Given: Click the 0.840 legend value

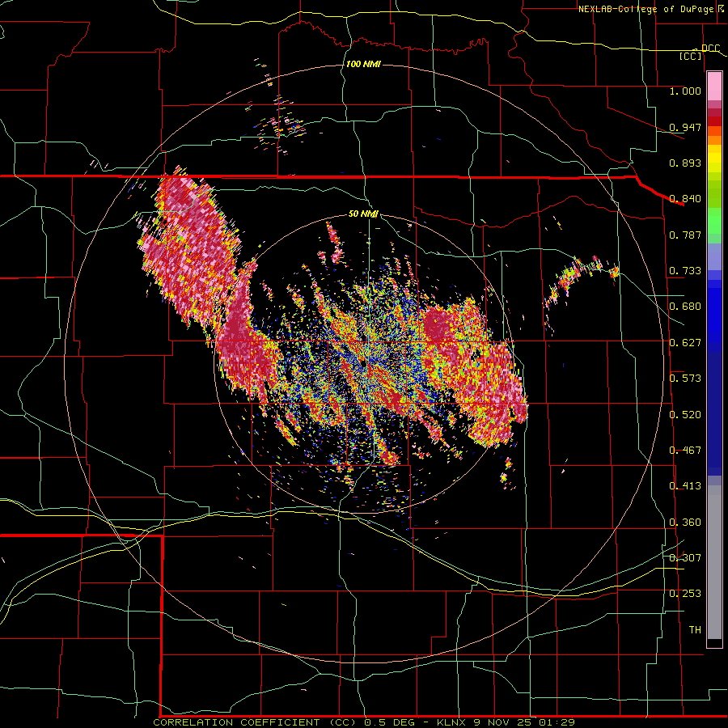Looking at the screenshot, I should [685, 199].
